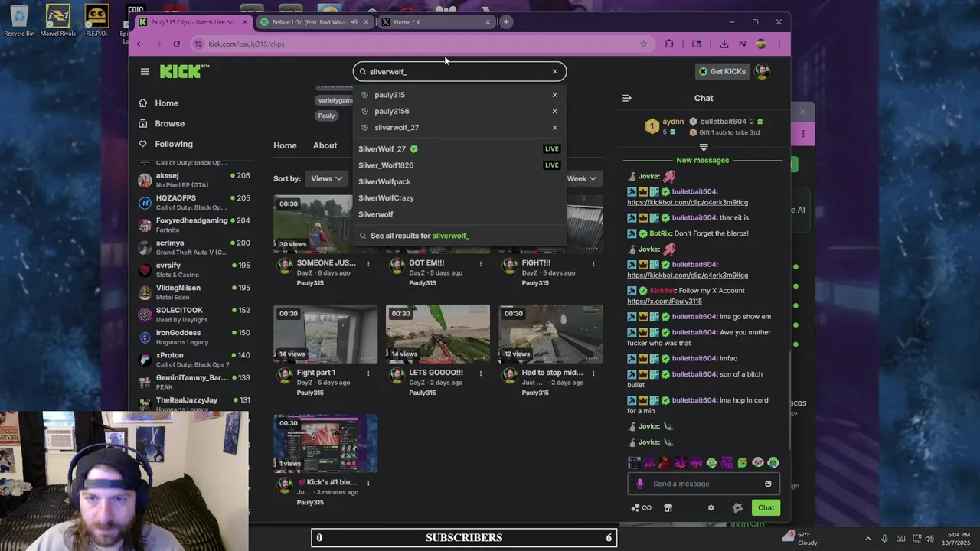
Task: Open the Week time range dropdown
Action: pos(582,178)
